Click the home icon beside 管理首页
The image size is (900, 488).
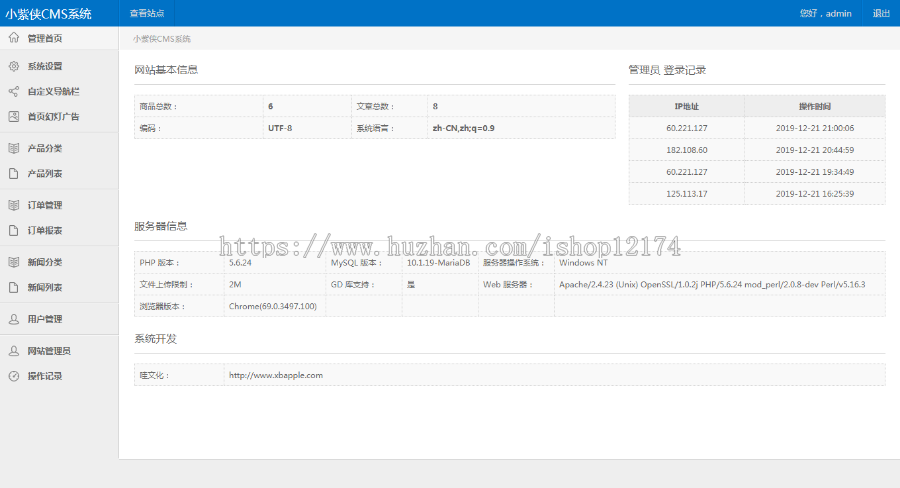pos(14,38)
